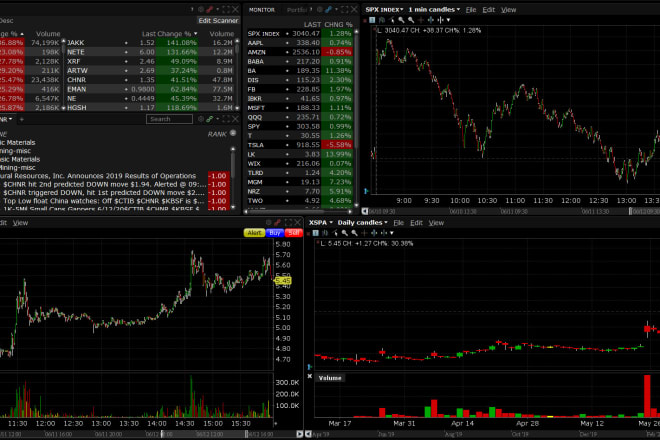Open the File menu of XSPA chart
Screen dimensions: 660x440
click(399, 222)
